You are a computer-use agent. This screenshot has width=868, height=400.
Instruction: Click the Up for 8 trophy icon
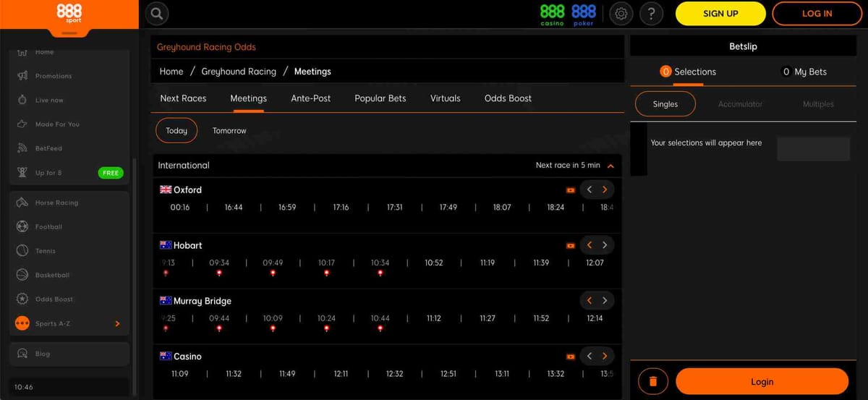[22, 173]
